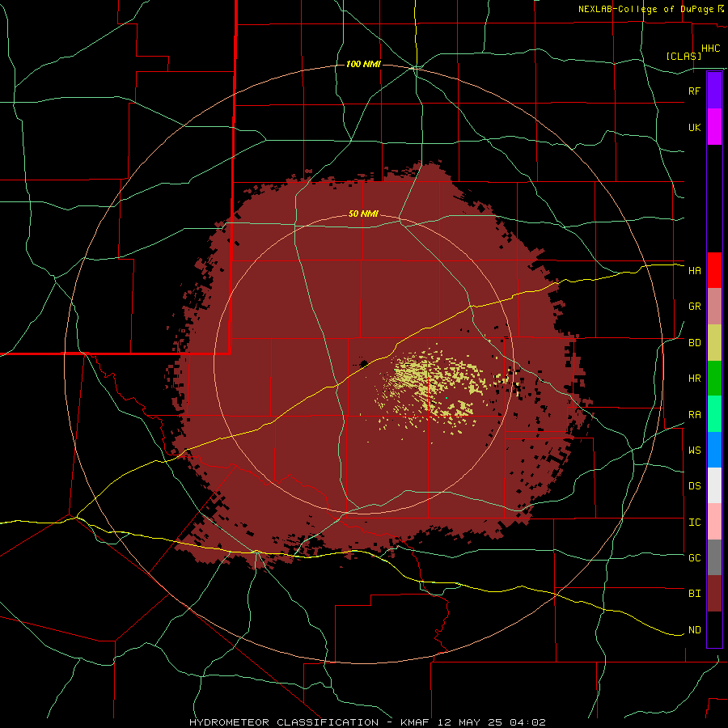
Task: Click the black radar site dot
Action: pos(363,363)
